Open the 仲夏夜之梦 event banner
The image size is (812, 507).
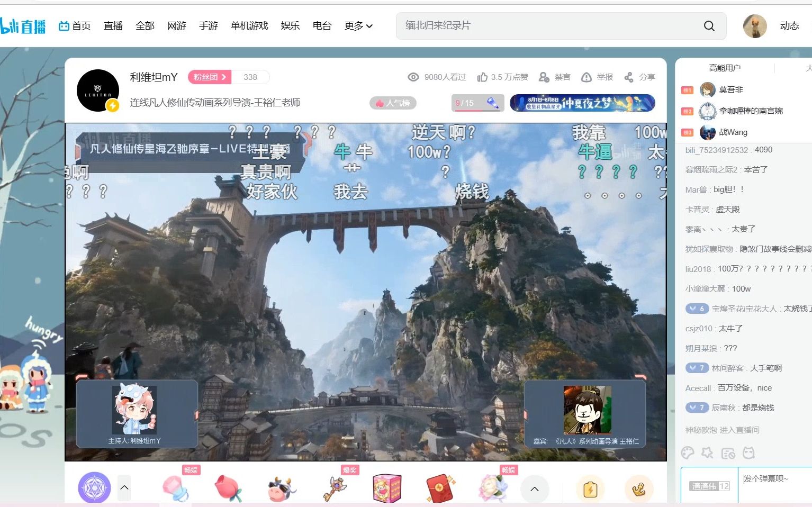tap(582, 103)
